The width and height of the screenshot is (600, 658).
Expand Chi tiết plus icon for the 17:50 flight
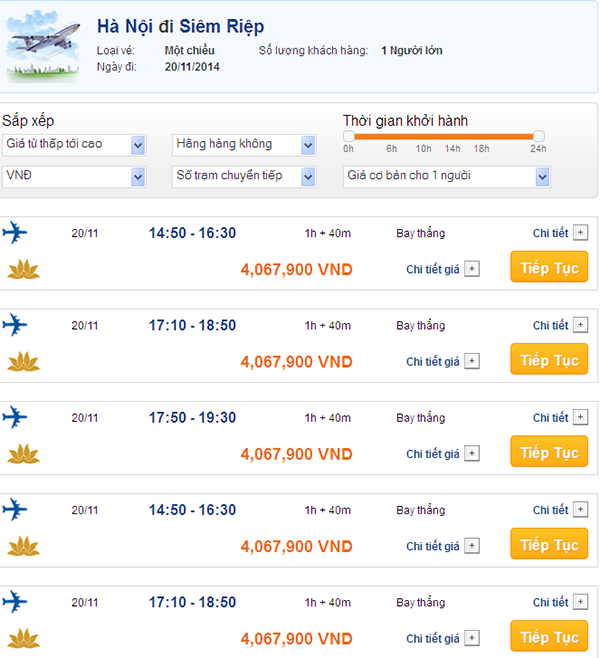580,417
